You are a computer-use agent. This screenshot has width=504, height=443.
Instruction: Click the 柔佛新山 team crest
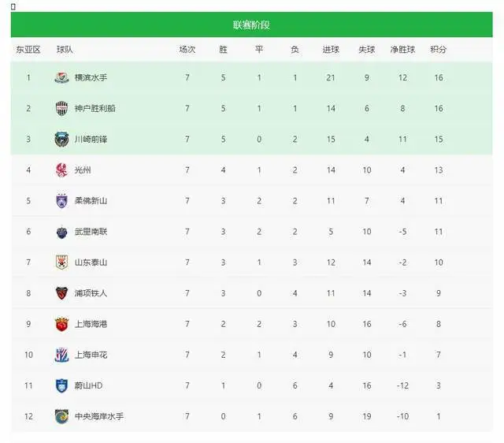[61, 201]
